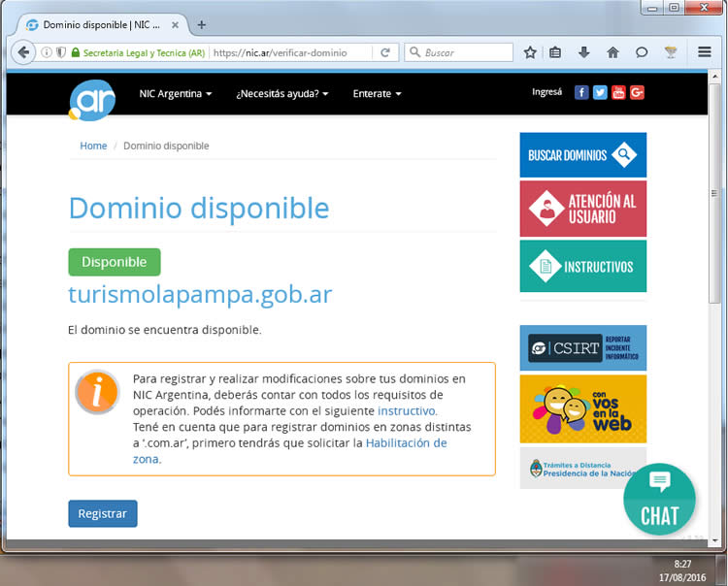Bookmark this page with the star icon
The image size is (728, 586).
click(530, 52)
